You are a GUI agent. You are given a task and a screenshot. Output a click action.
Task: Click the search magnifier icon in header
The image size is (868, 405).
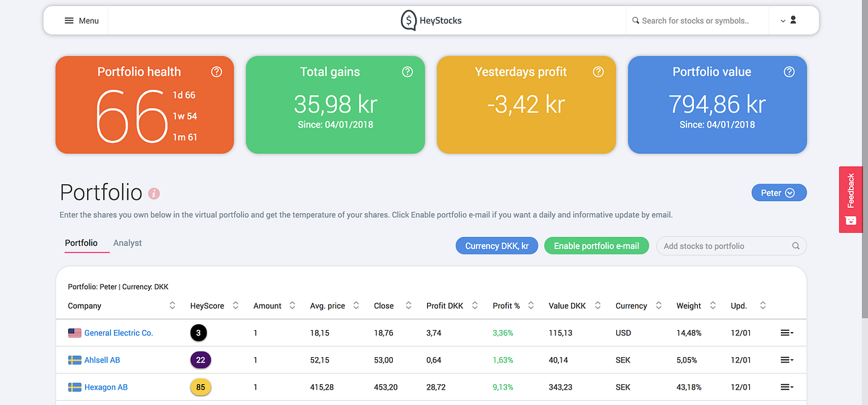pyautogui.click(x=635, y=21)
